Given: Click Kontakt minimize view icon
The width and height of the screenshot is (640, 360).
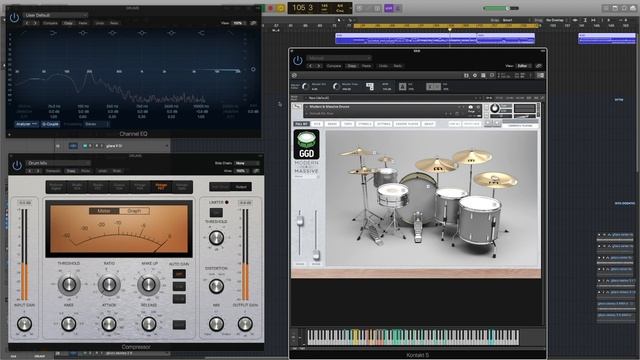Looking at the screenshot, I should [540, 76].
